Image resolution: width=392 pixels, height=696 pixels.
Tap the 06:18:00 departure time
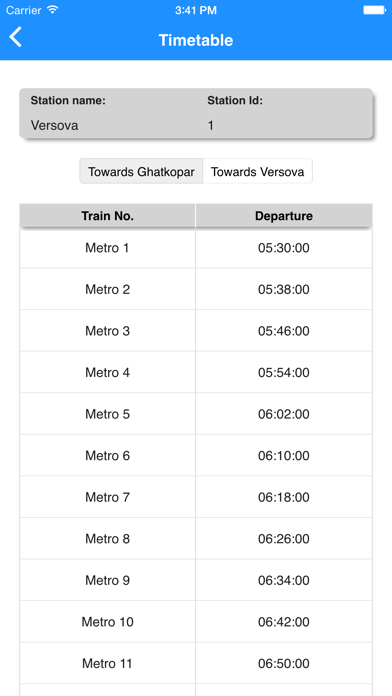(x=284, y=497)
